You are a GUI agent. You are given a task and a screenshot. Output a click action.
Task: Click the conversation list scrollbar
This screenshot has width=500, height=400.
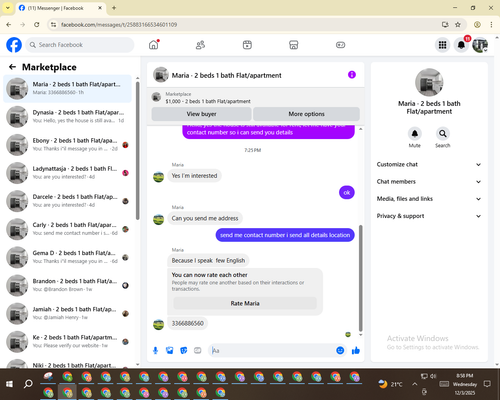(138, 150)
